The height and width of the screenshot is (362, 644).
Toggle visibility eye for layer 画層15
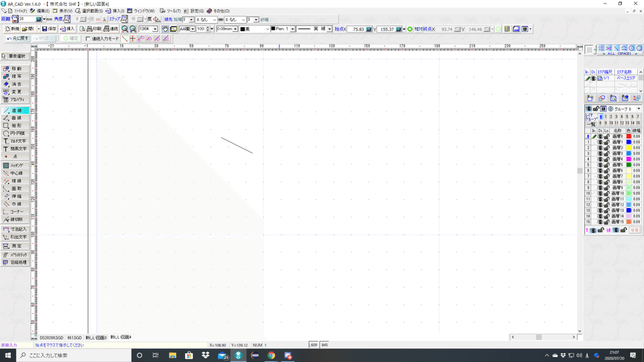coord(601,222)
